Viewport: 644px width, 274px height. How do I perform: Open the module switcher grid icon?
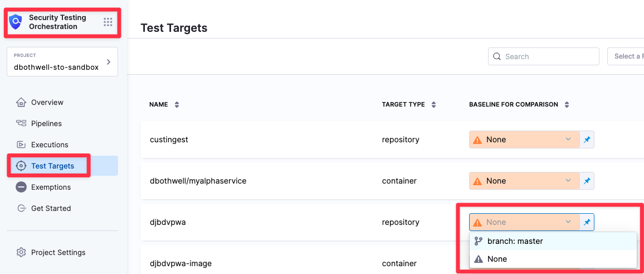coord(108,22)
